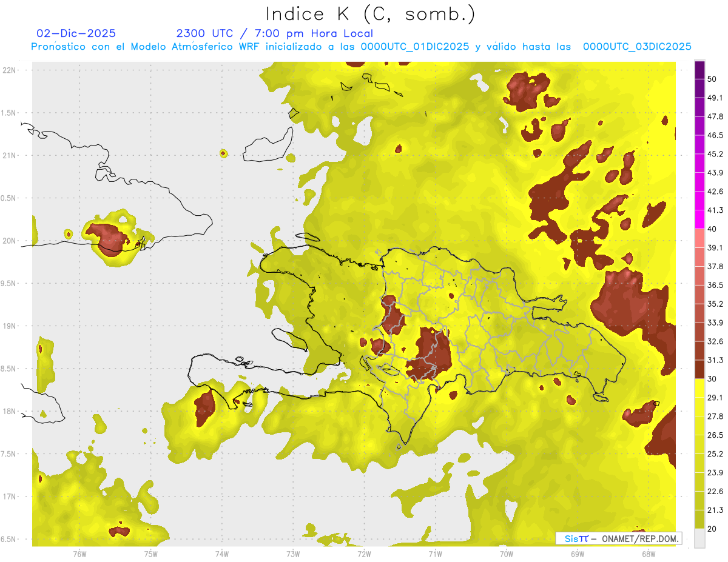Click the "SisTT - ONAMET/REP.DOM." credit label
Screen dimensions: 728x562
[x=619, y=538]
